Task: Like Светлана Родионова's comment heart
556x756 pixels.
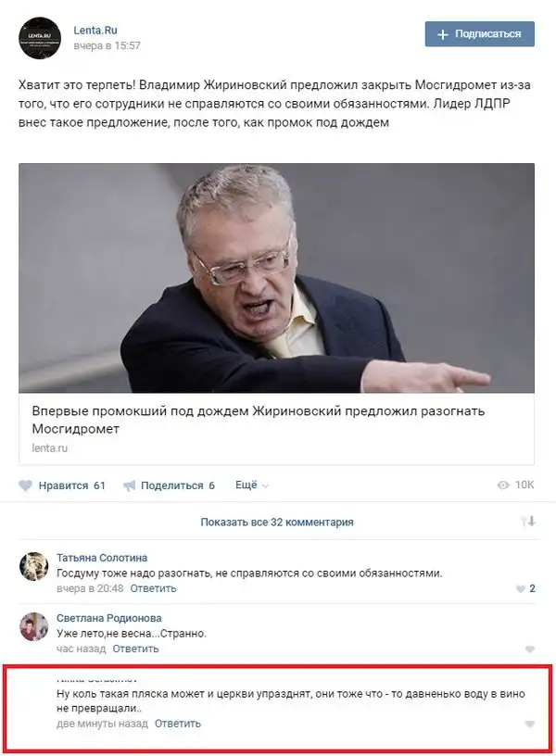Action: [x=529, y=649]
